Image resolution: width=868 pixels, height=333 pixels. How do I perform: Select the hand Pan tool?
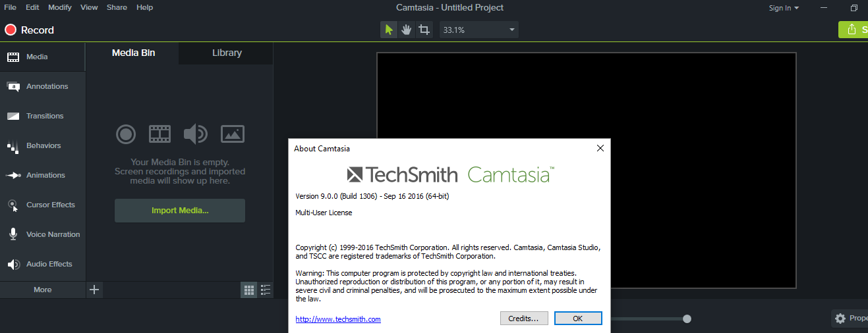coord(407,30)
